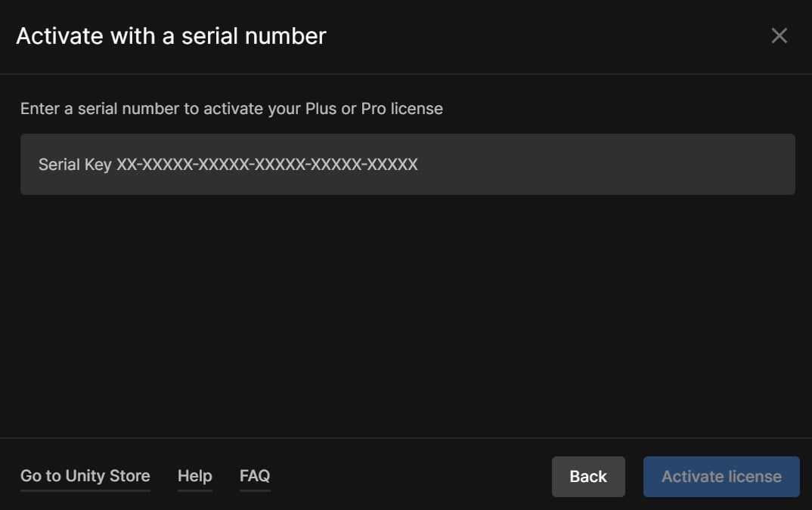Click the 'Enter a serial number' instruction text

[x=231, y=108]
